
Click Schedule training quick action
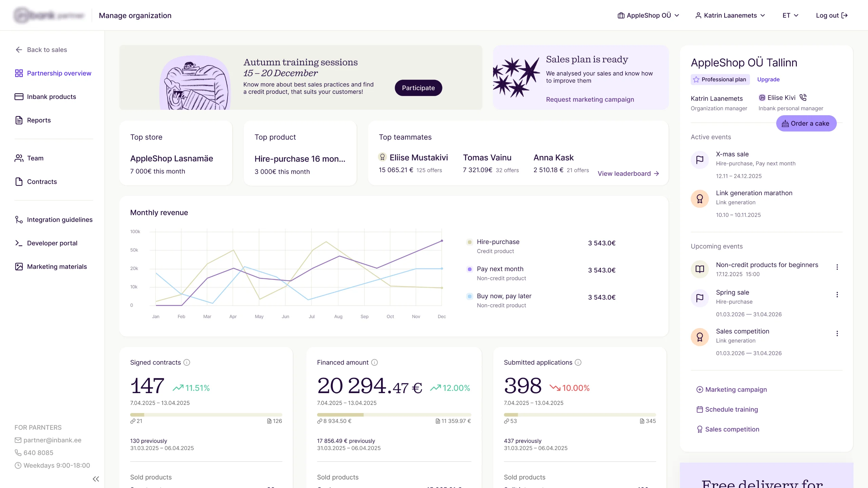[727, 409]
